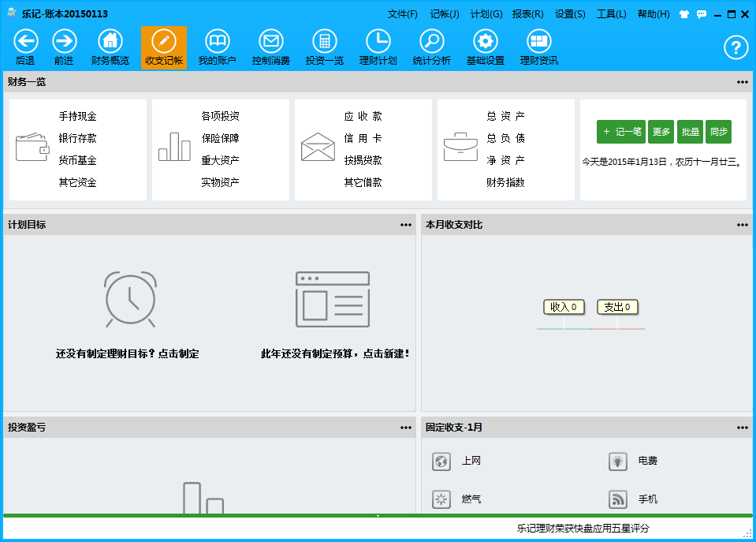This screenshot has height=542, width=756.
Task: Open 理财计划 clock icon in toolbar
Action: tap(378, 42)
